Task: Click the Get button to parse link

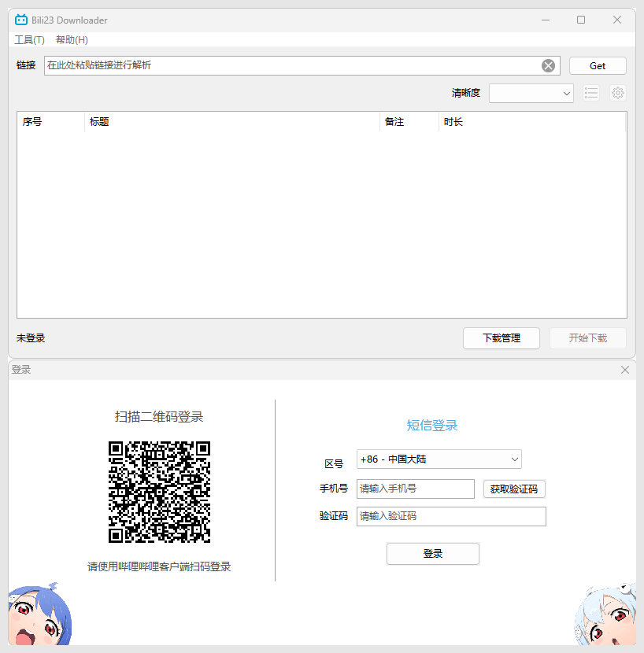Action: point(598,66)
